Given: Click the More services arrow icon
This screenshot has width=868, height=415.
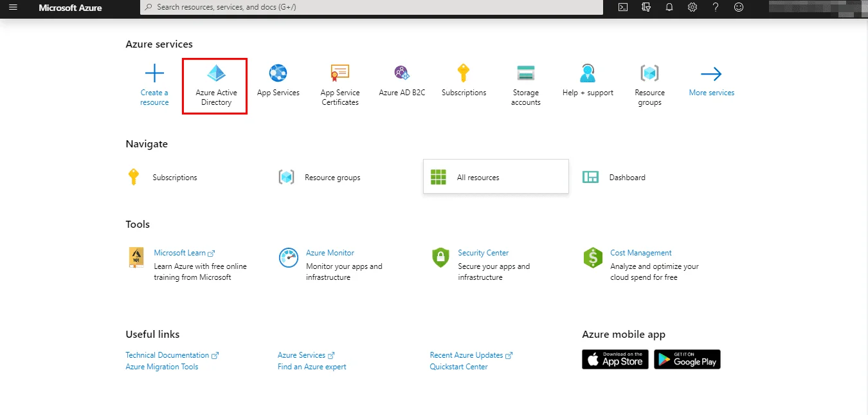Looking at the screenshot, I should [x=711, y=73].
